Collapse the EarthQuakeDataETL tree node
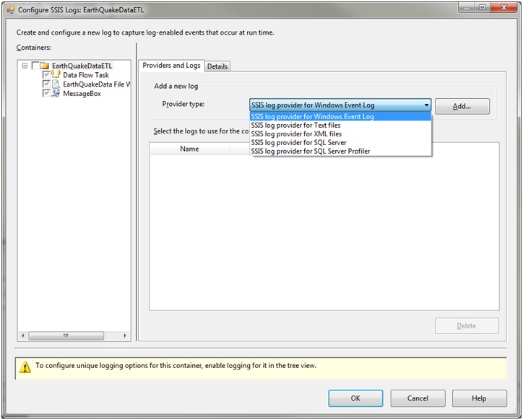The image size is (523, 420). (25, 66)
